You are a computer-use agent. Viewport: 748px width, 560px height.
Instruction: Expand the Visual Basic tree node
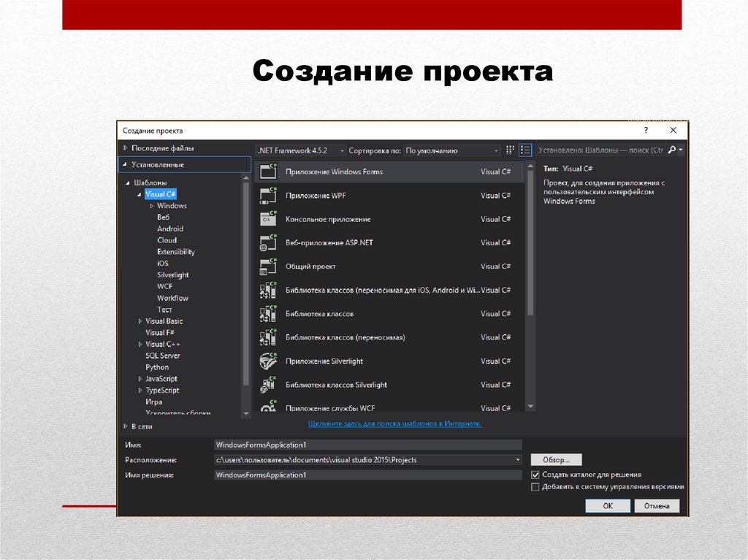140,321
